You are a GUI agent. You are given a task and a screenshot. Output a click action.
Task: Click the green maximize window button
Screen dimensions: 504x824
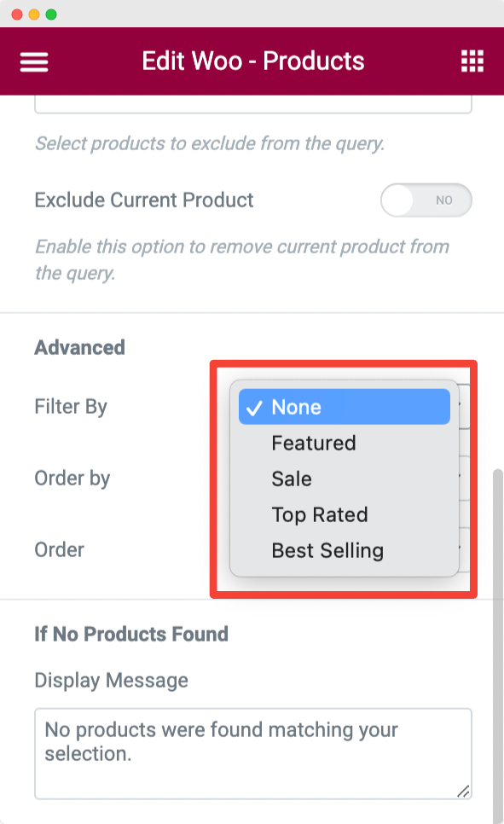coord(51,15)
